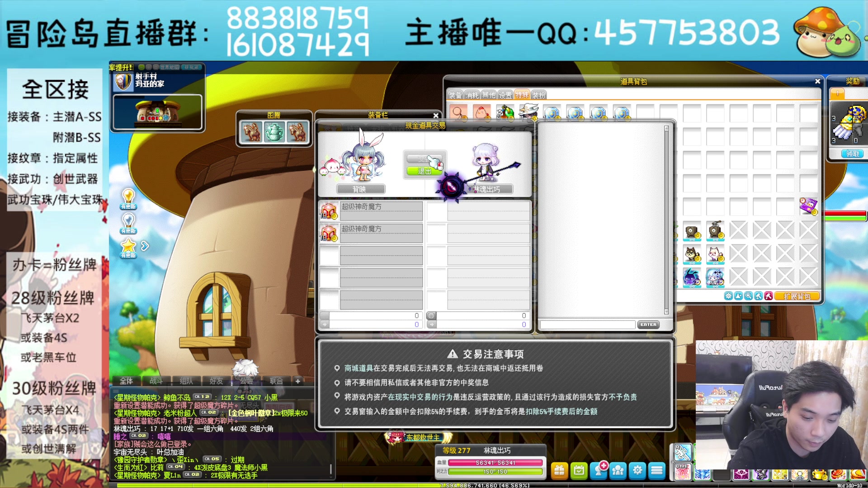
Task: Click the 领取 claim button in reward panel
Action: click(853, 154)
